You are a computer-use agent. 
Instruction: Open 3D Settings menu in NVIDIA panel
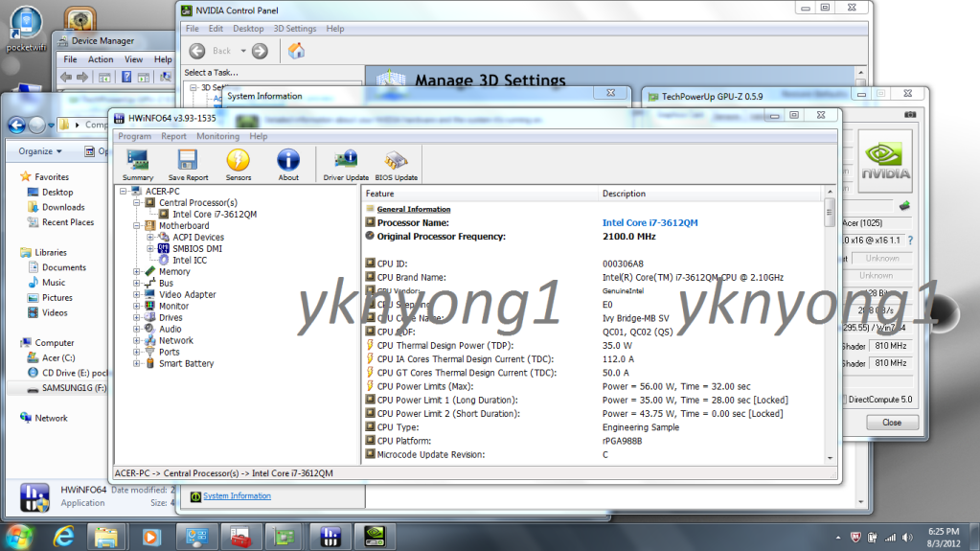[295, 29]
